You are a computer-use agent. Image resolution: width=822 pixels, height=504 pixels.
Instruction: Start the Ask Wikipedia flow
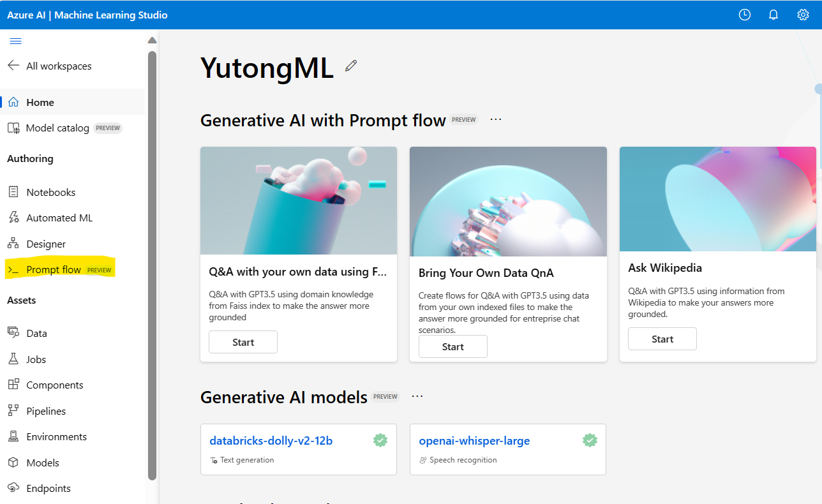point(662,339)
